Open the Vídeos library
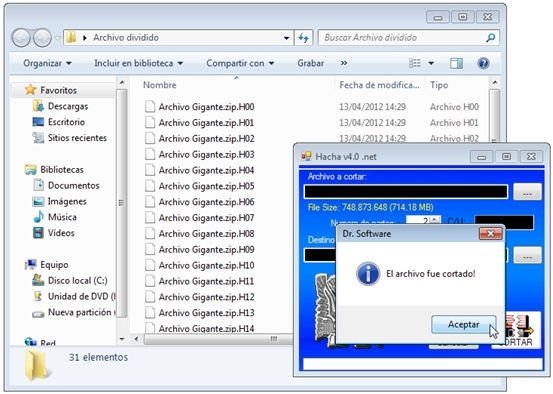This screenshot has width=553, height=394. (x=61, y=233)
